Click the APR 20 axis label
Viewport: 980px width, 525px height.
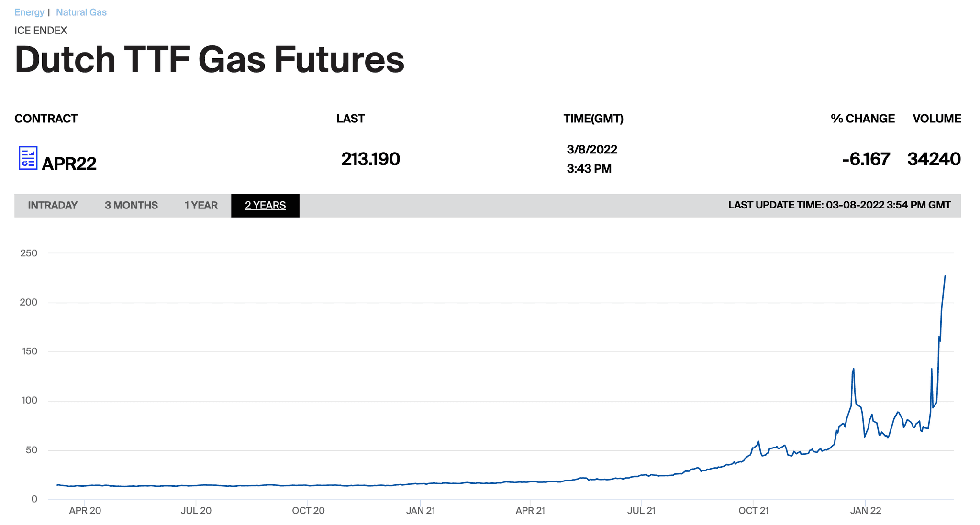[85, 511]
